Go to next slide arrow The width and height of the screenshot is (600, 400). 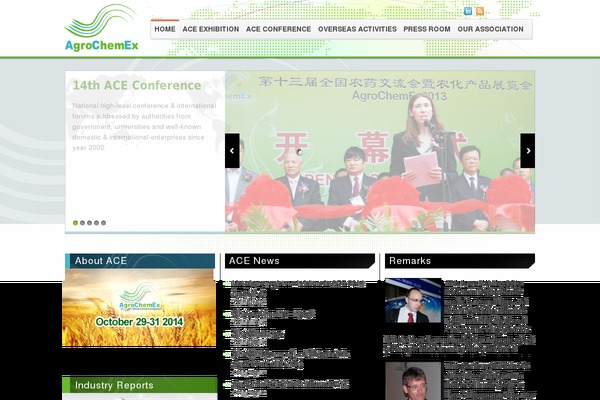point(528,151)
